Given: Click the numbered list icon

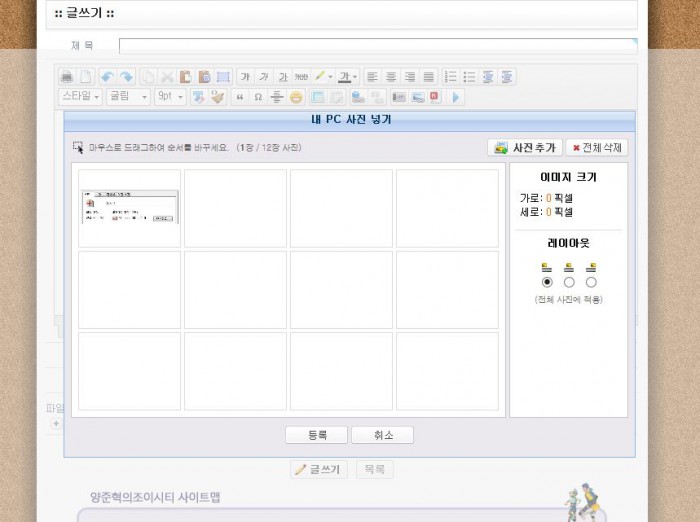Looking at the screenshot, I should point(450,76).
